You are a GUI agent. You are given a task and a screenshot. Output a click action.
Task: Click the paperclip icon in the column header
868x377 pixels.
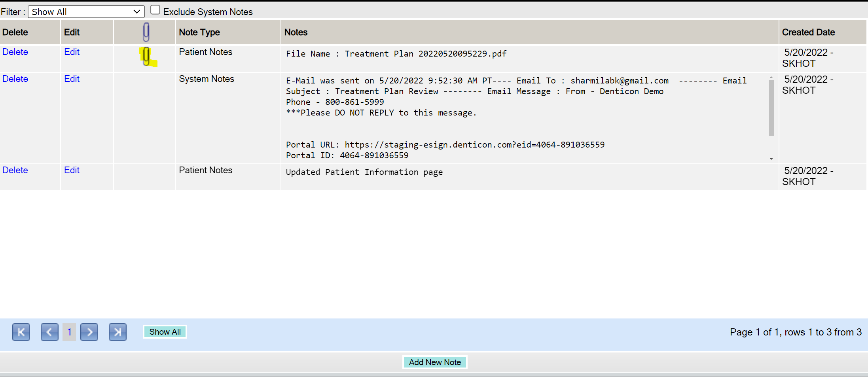click(146, 32)
